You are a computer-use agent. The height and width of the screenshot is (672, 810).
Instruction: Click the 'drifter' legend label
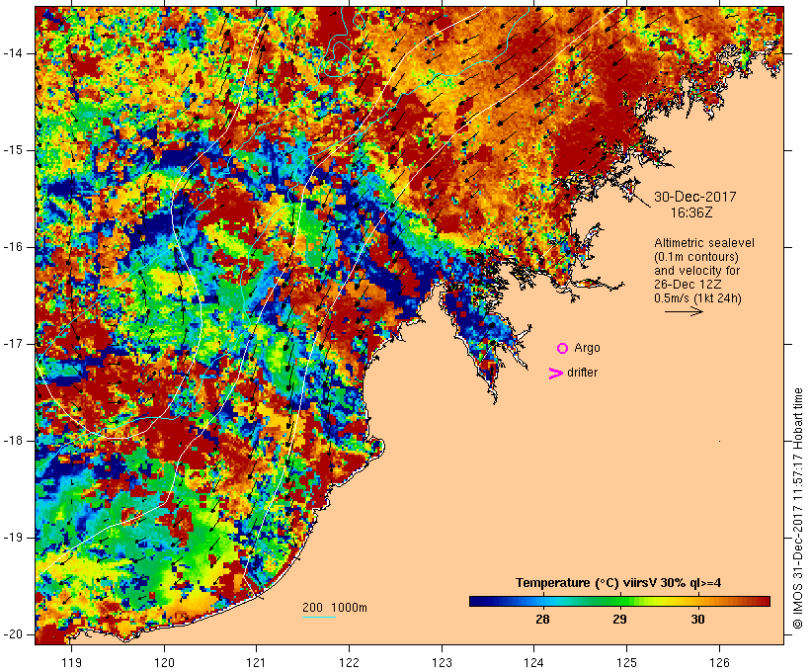582,373
